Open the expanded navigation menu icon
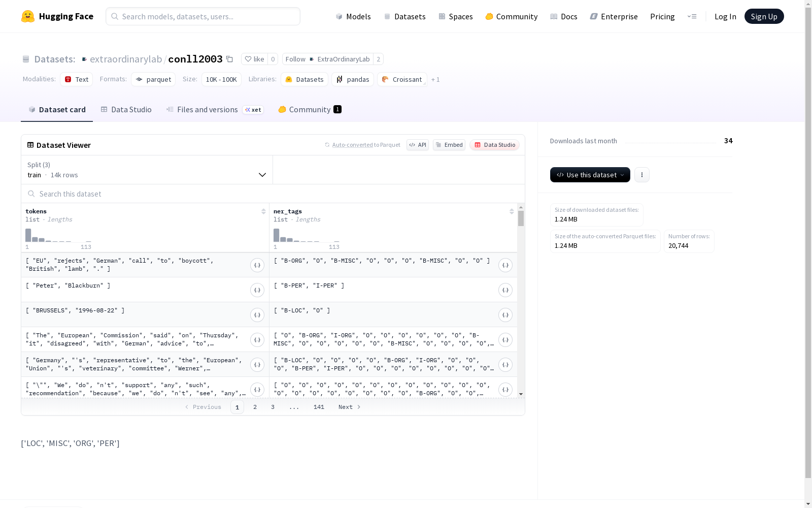The height and width of the screenshot is (508, 812). (692, 16)
